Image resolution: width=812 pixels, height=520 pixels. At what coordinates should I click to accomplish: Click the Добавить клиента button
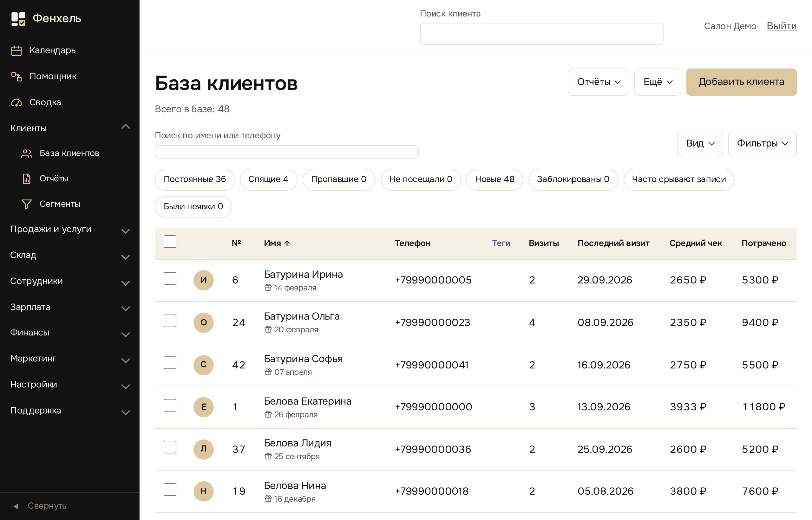click(741, 82)
